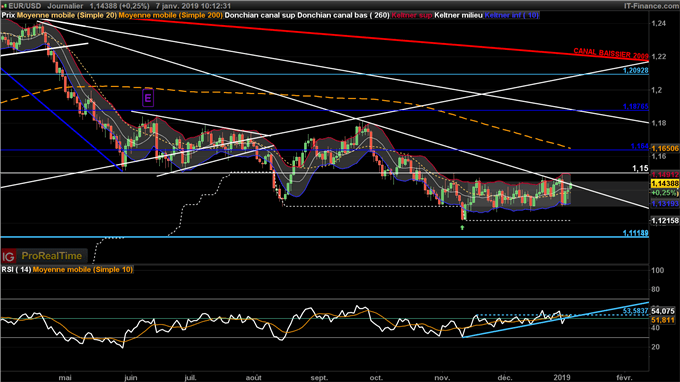Click Donchian canal bas (260) legend label
This screenshot has width=680, height=382.
[x=343, y=15]
